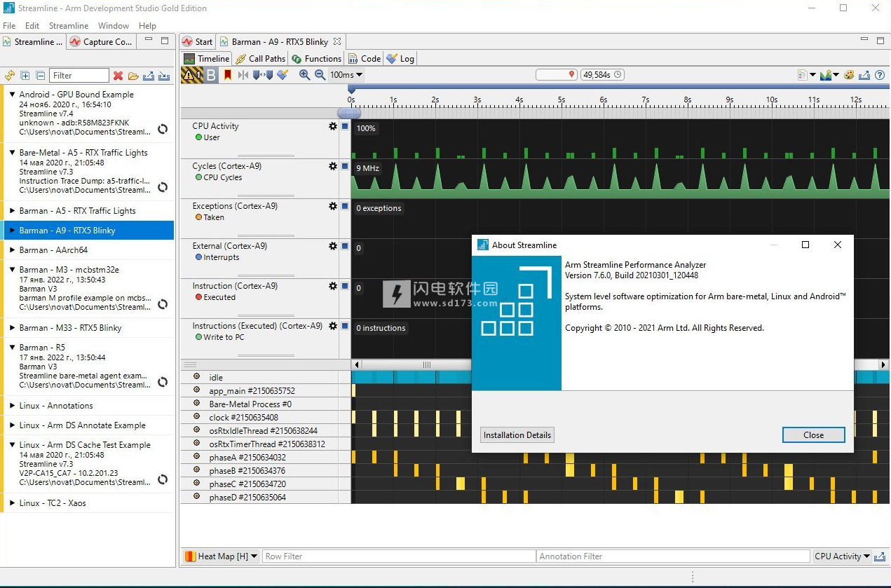Viewport: 891px width, 588px height.
Task: Click the caliper marker at 0s on ruler
Action: point(352,89)
